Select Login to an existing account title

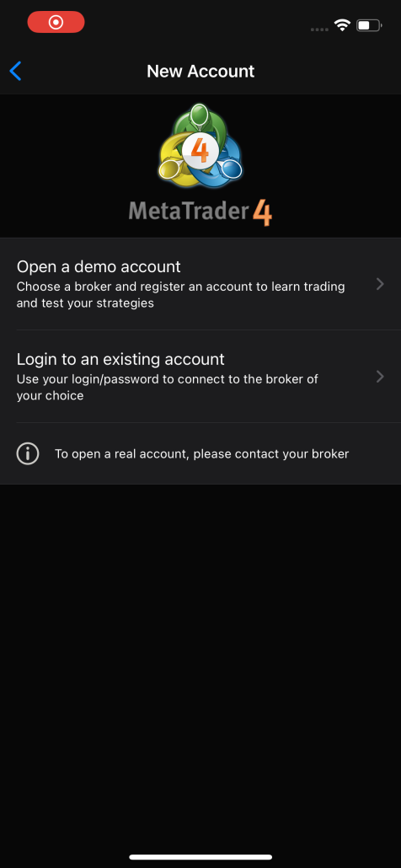click(120, 359)
